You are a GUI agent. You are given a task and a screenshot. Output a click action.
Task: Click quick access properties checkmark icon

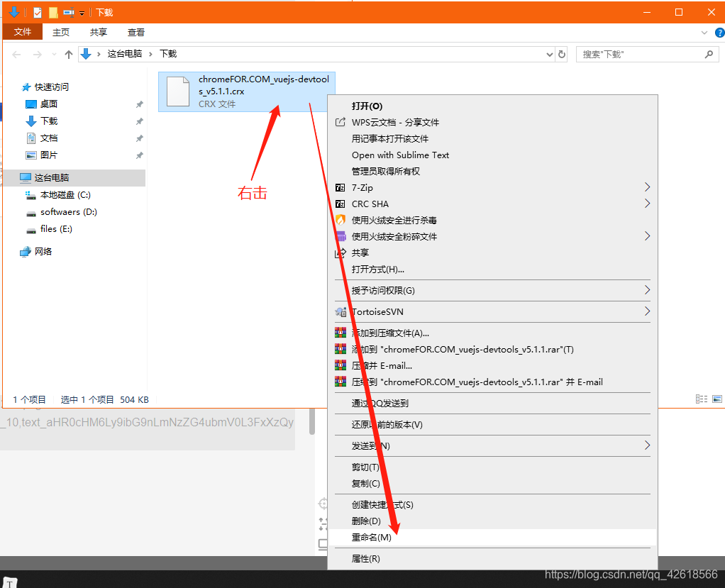point(38,13)
